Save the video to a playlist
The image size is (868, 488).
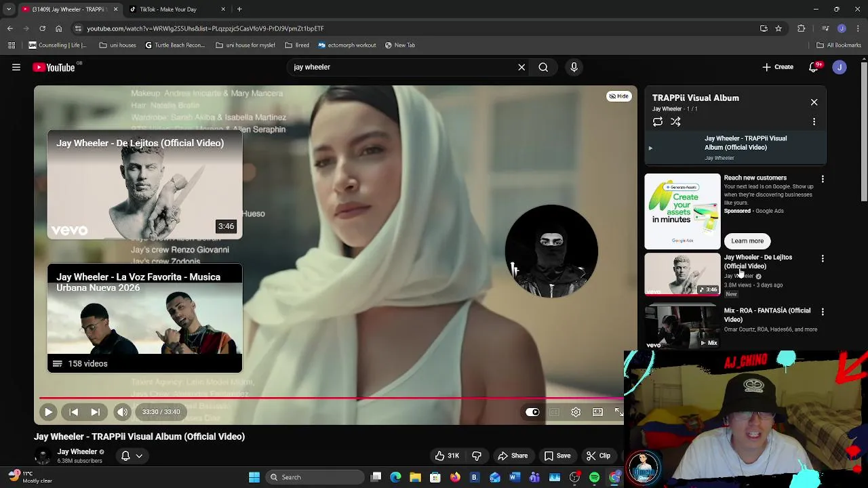point(557,455)
